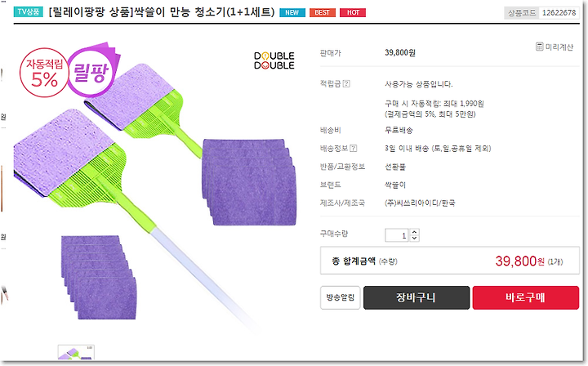Click the 미리계산 link text
This screenshot has height=366, width=588.
[559, 47]
